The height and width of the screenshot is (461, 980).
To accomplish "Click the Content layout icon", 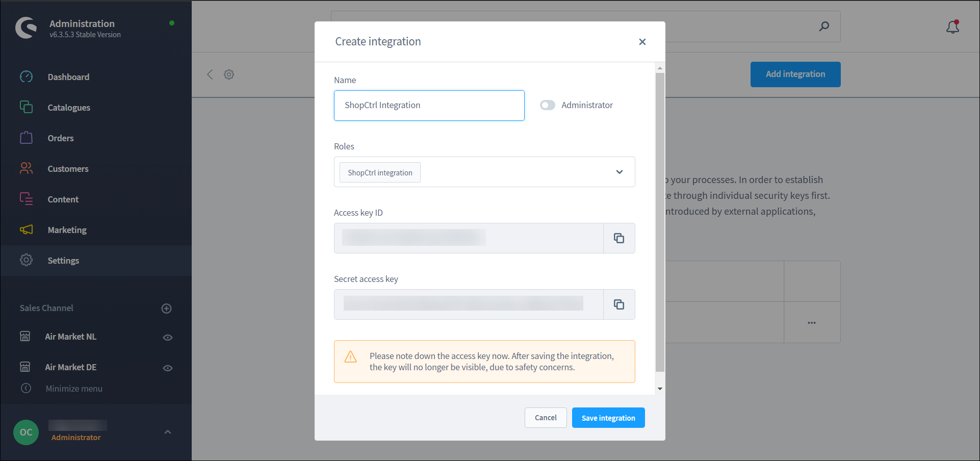I will coord(26,199).
